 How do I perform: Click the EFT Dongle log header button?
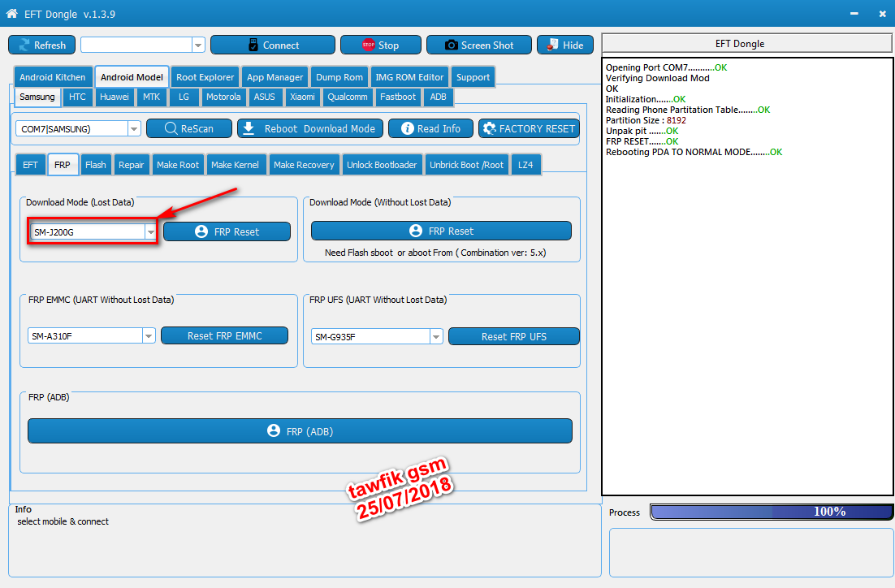tap(746, 43)
